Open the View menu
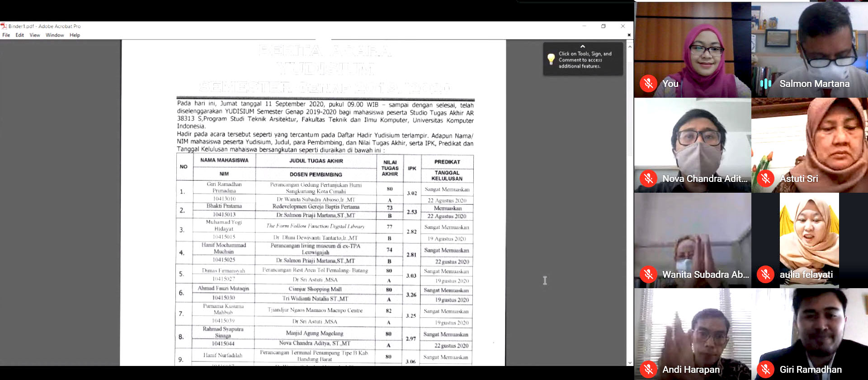 [35, 35]
